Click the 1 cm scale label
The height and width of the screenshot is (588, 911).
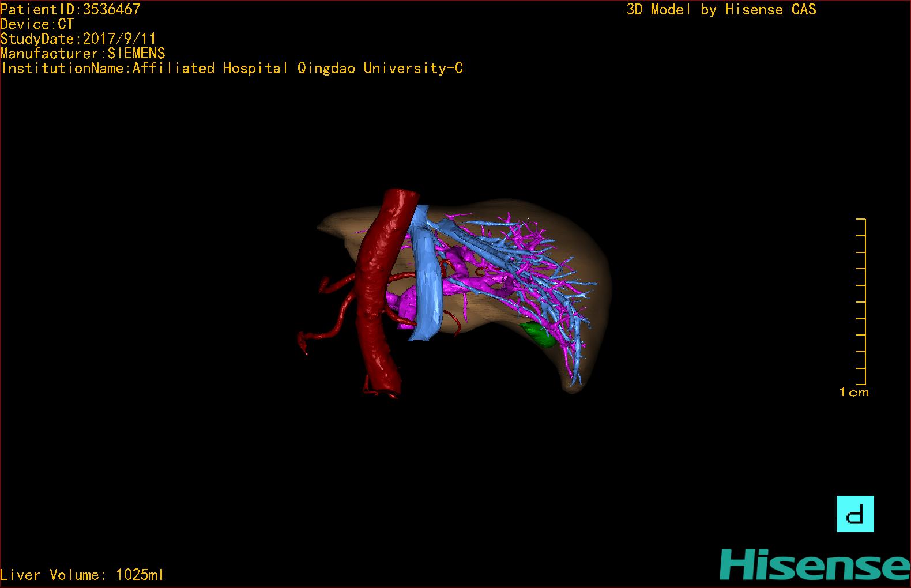click(x=854, y=392)
